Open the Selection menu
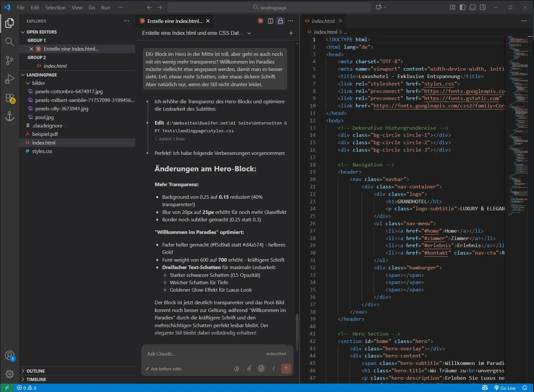This screenshot has height=392, width=534. (x=55, y=7)
